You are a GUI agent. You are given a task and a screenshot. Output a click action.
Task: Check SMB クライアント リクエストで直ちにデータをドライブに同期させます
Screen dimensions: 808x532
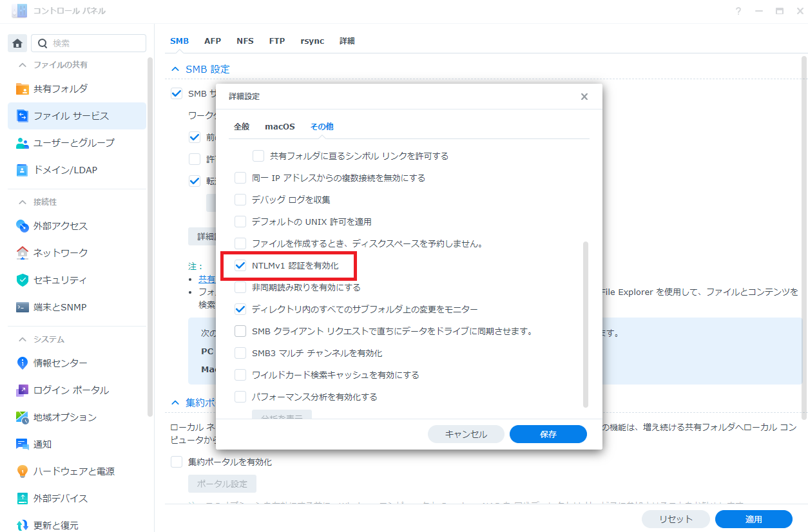240,331
